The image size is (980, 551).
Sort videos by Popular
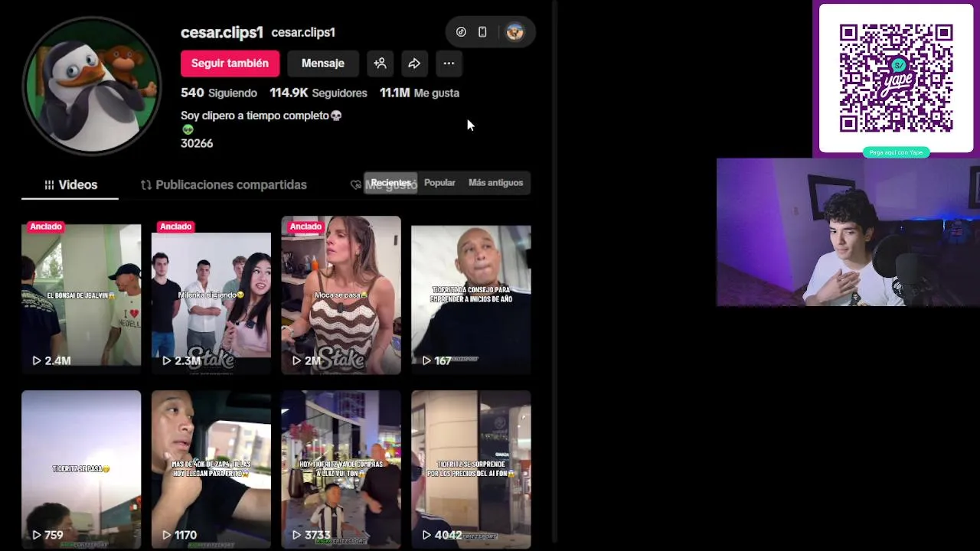[x=439, y=183]
